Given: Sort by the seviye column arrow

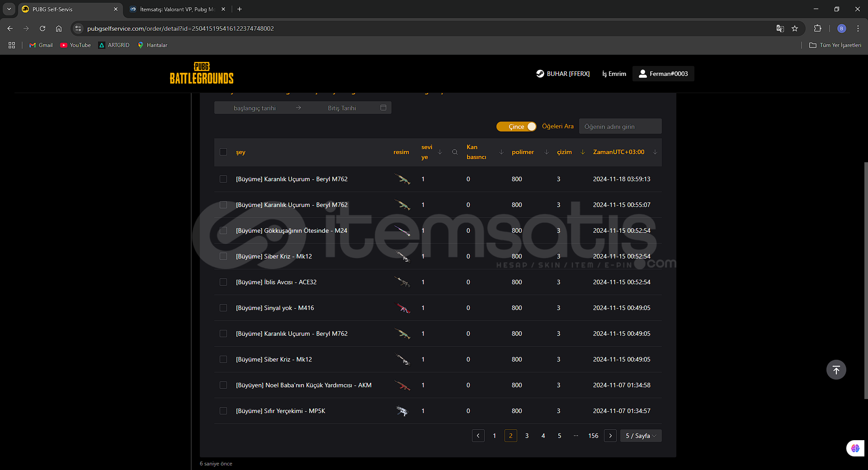Looking at the screenshot, I should pyautogui.click(x=440, y=152).
